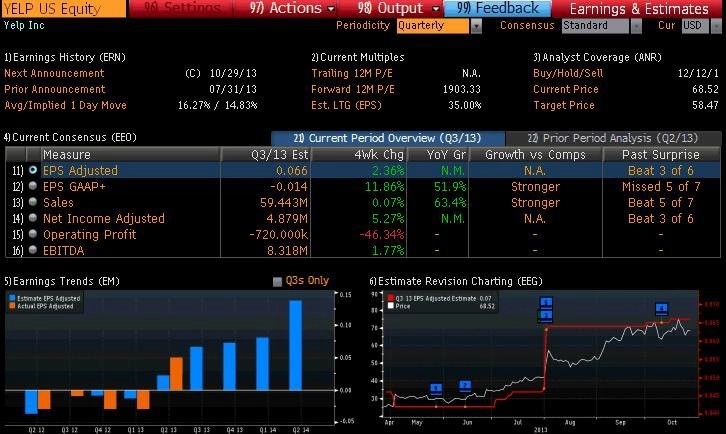Open the Periodicity dropdown arrow next to Quarterly
Screen dimensions: 726x434
click(x=476, y=26)
